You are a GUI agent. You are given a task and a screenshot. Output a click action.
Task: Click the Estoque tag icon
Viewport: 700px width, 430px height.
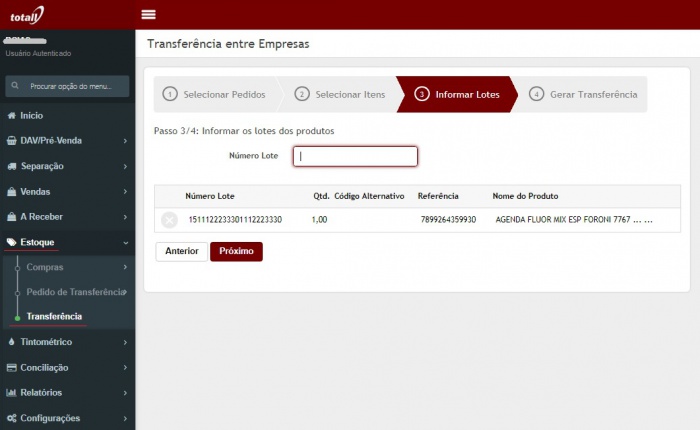(x=12, y=242)
